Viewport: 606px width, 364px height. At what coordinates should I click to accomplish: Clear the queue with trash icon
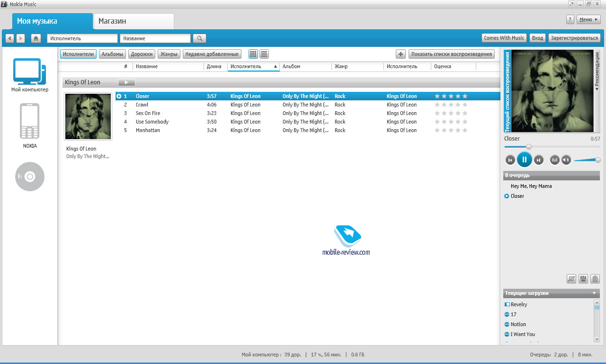click(595, 279)
